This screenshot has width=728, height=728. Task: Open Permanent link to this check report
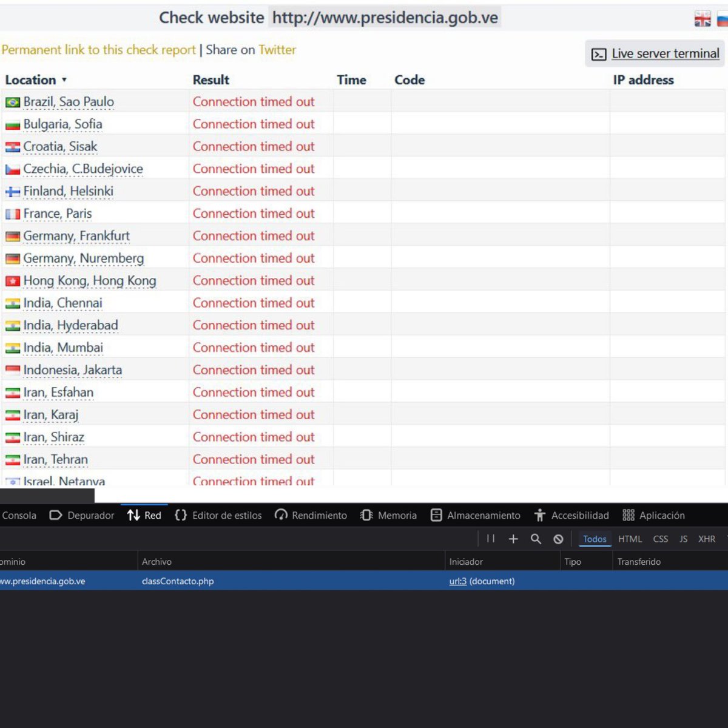(98, 50)
